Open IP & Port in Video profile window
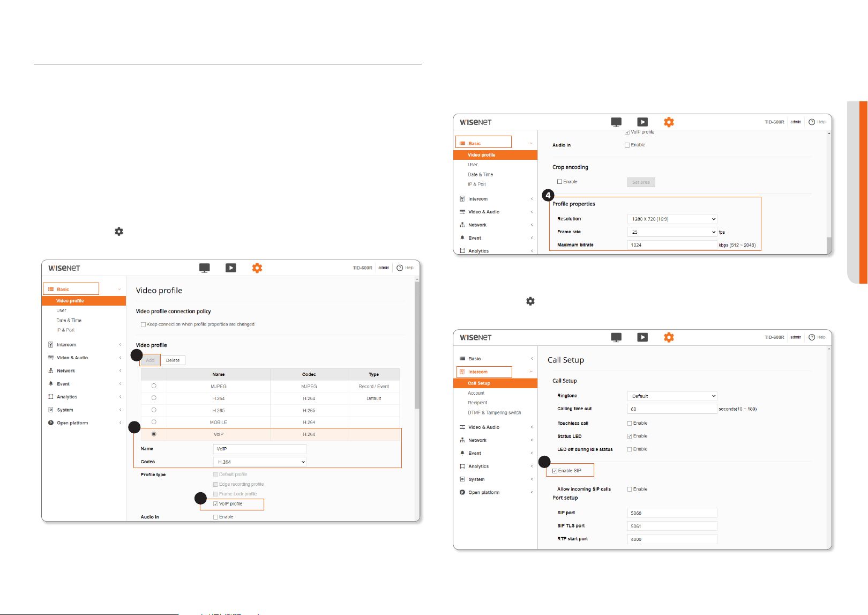Viewport: 868px width, 615px height. [x=65, y=330]
